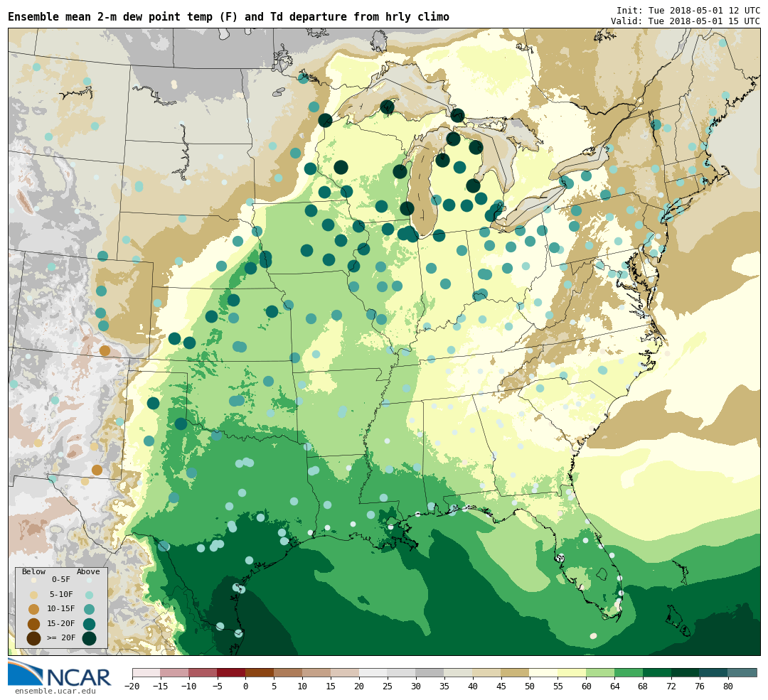768x700 pixels.
Task: Select the Below 15-20F brown legend circle
Action: pyautogui.click(x=34, y=624)
